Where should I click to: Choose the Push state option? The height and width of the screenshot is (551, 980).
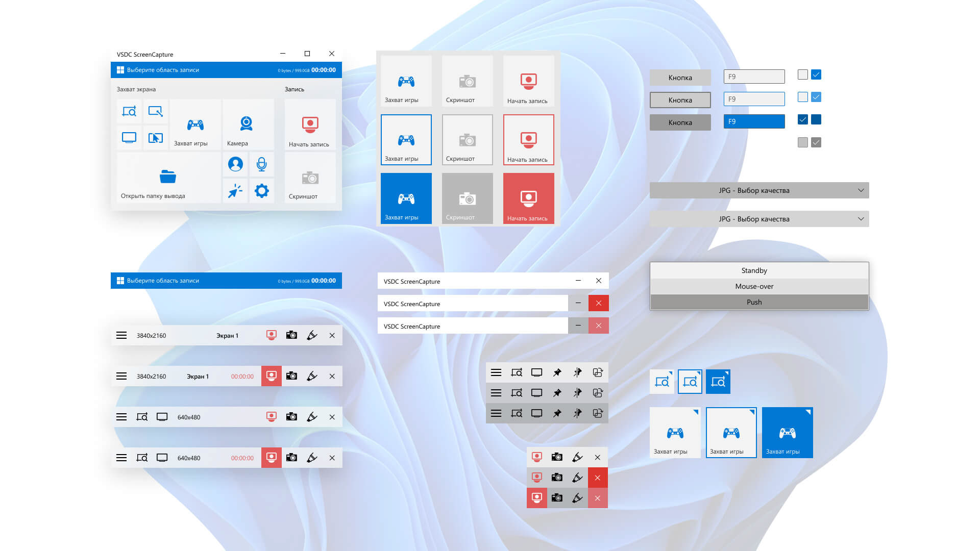click(x=754, y=302)
